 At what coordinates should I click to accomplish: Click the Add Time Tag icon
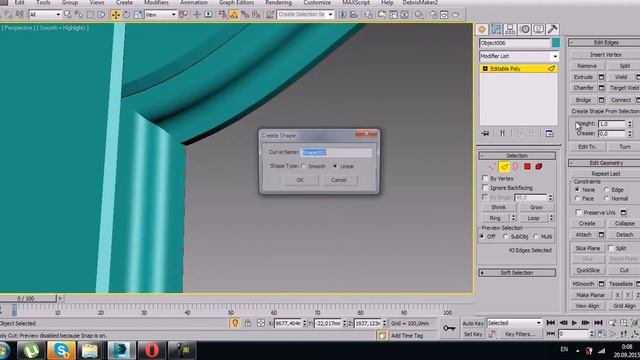382,336
